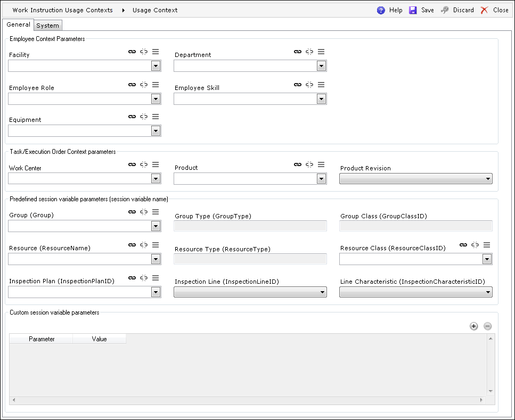The image size is (515, 420).
Task: Remove a custom session variable parameter row
Action: 488,326
